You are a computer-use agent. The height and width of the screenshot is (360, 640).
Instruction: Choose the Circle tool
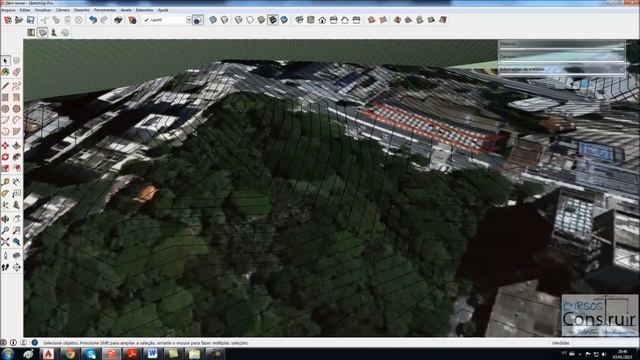click(5, 109)
